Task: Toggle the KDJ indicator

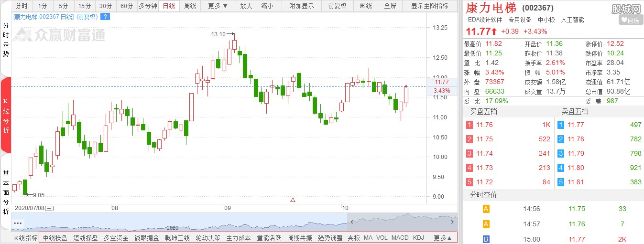Action: [x=418, y=238]
